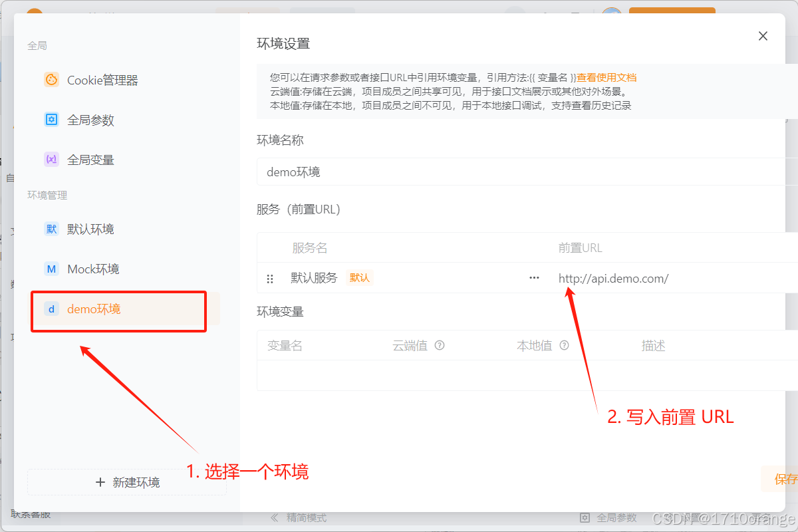
Task: Switch to the 默认环境 entry
Action: tap(90, 229)
